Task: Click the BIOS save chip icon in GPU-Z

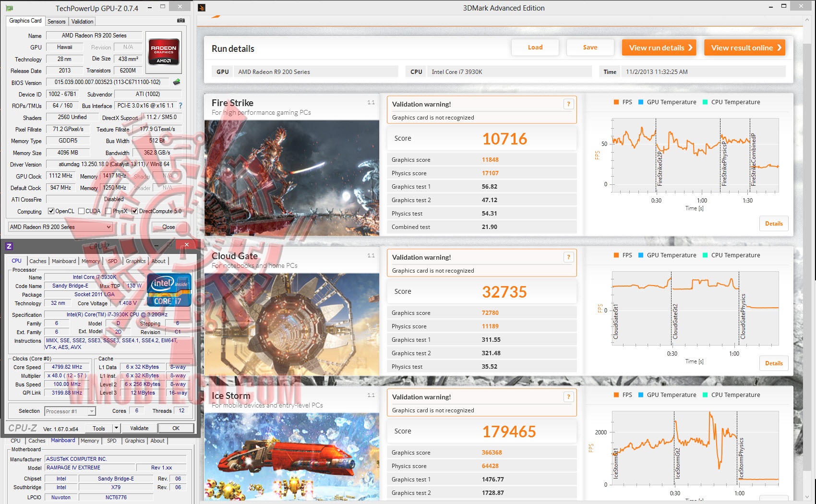Action: tap(177, 82)
